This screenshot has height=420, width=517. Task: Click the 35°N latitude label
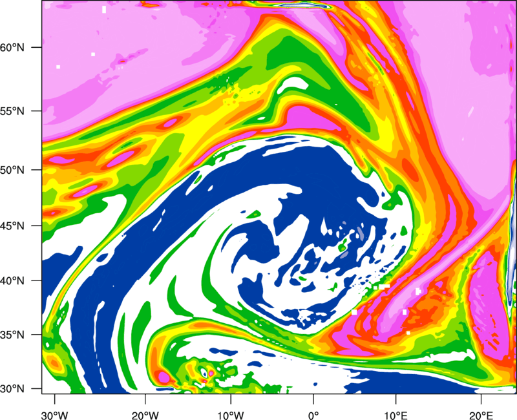(12, 335)
